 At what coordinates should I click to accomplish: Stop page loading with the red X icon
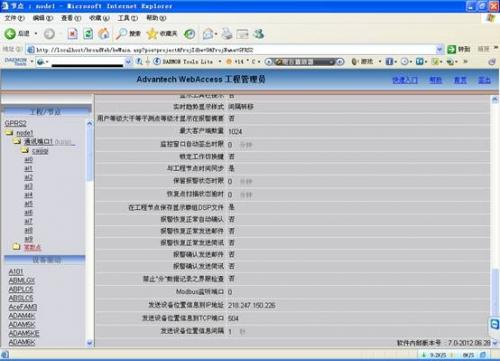[x=72, y=34]
